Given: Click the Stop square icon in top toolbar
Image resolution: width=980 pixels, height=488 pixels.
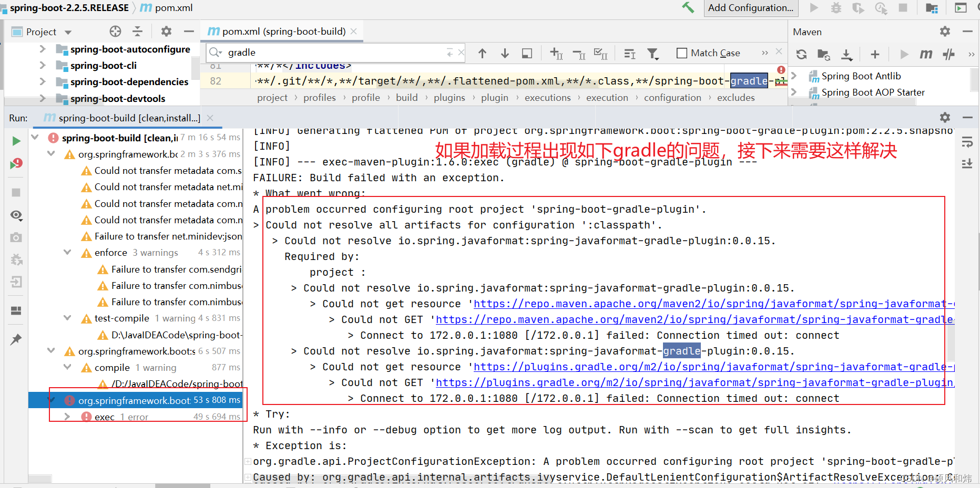Looking at the screenshot, I should 903,8.
